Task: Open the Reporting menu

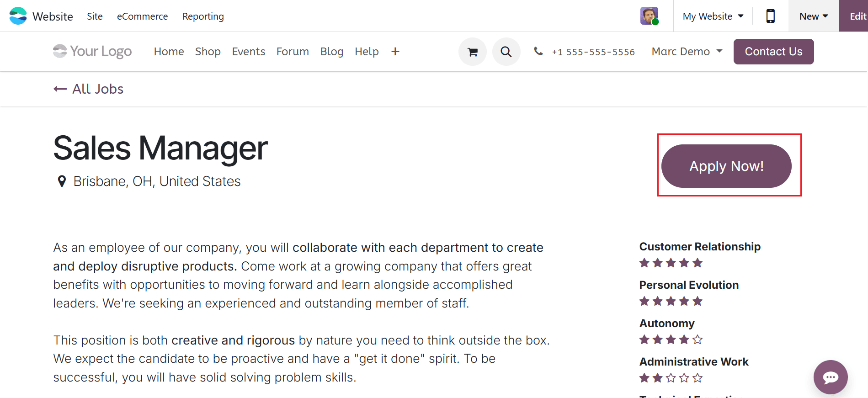Action: coord(203,16)
